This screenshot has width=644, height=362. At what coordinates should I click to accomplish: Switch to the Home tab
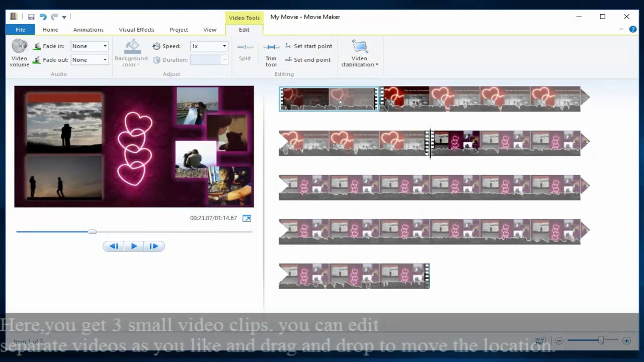pos(50,30)
